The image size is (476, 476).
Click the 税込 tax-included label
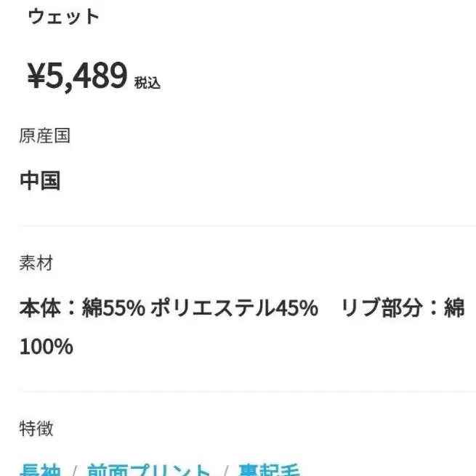pyautogui.click(x=147, y=83)
